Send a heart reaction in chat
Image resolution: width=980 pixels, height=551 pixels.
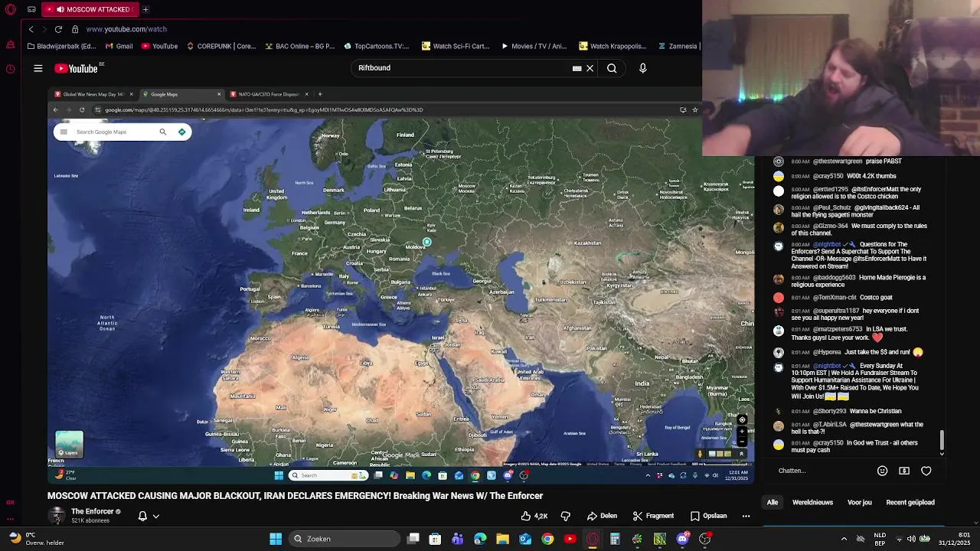pos(926,471)
